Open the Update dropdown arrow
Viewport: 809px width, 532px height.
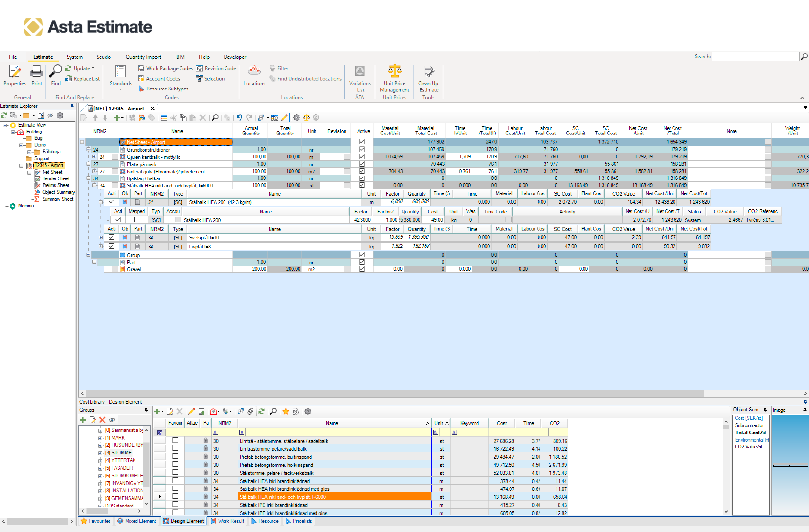point(93,69)
